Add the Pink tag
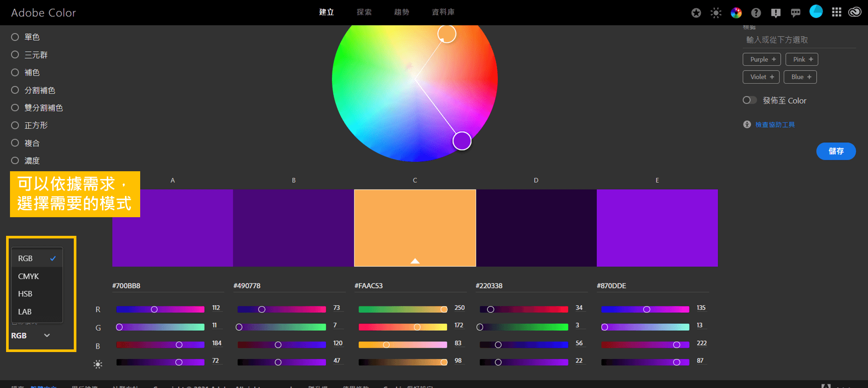The image size is (868, 388). [x=802, y=59]
